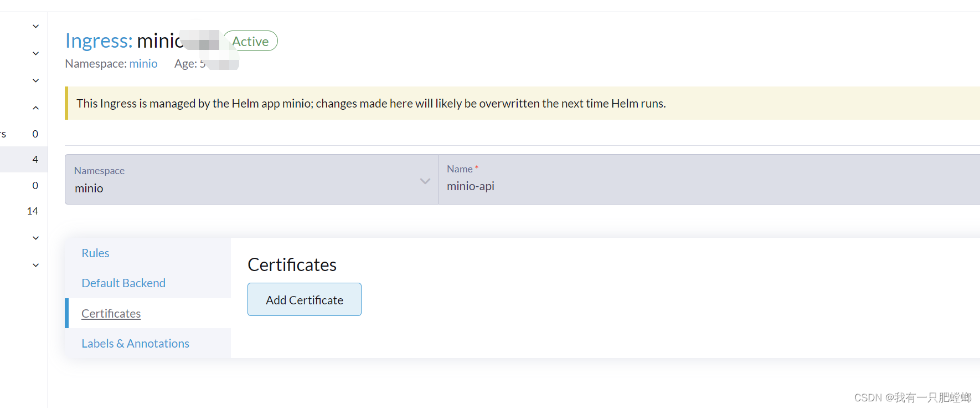Click the Active status badge
980x408 pixels.
click(250, 41)
